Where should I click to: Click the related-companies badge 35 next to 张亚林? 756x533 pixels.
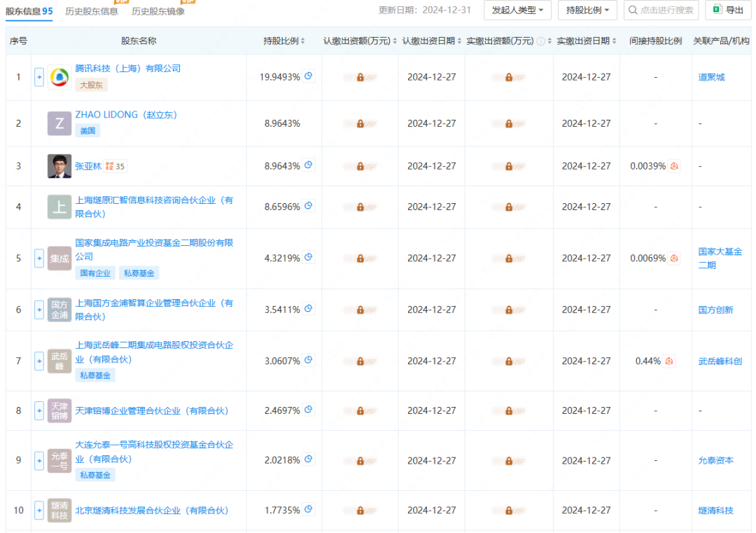(x=115, y=167)
